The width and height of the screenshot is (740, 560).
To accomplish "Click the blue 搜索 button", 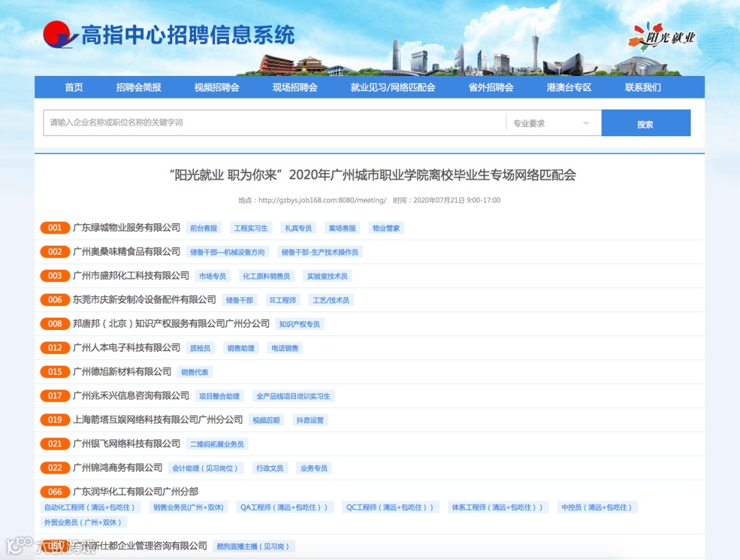I will (645, 123).
